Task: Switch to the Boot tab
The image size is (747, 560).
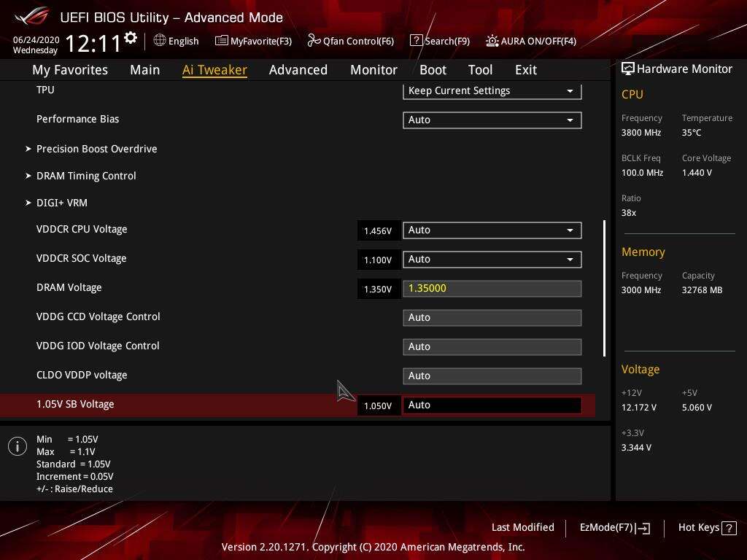Action: [433, 70]
